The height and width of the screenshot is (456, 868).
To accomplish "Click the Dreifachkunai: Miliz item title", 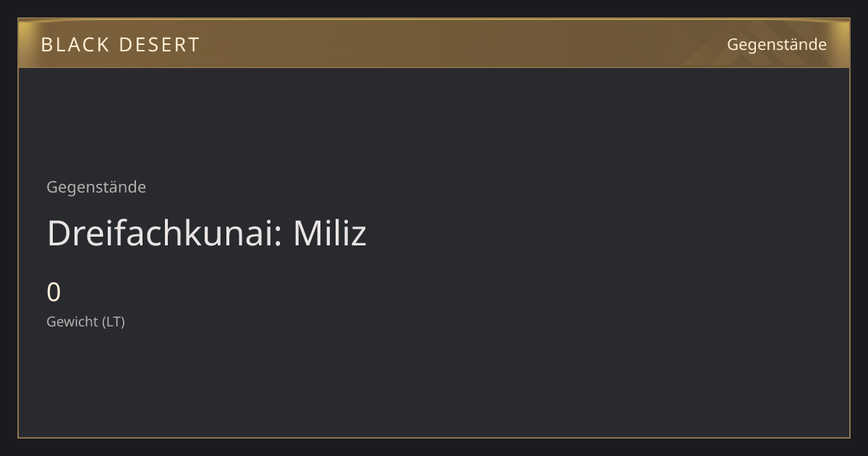I will [x=207, y=233].
